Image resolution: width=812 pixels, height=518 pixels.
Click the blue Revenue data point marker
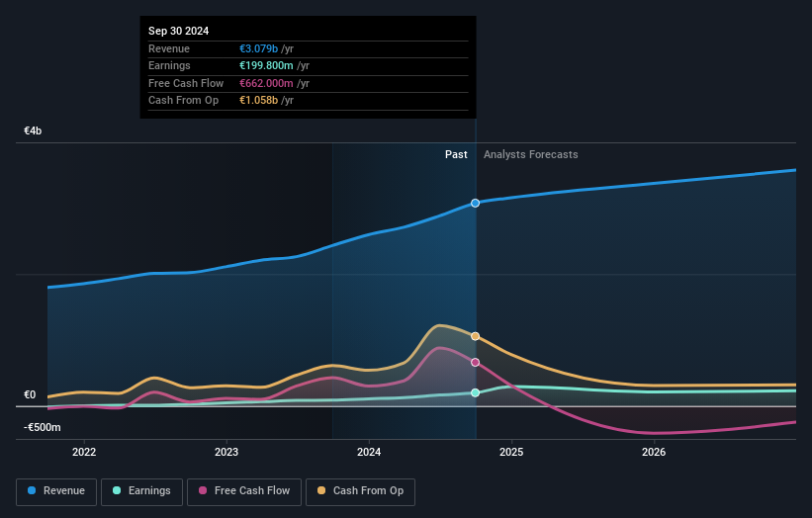(475, 204)
